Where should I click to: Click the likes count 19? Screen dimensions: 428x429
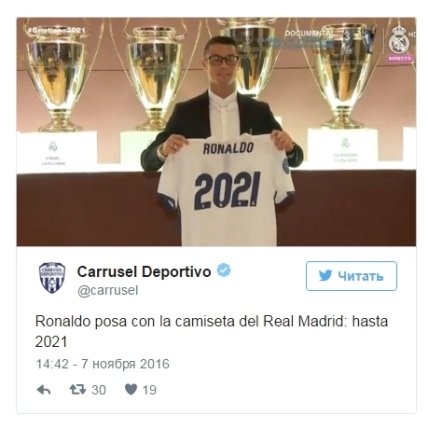(x=150, y=390)
